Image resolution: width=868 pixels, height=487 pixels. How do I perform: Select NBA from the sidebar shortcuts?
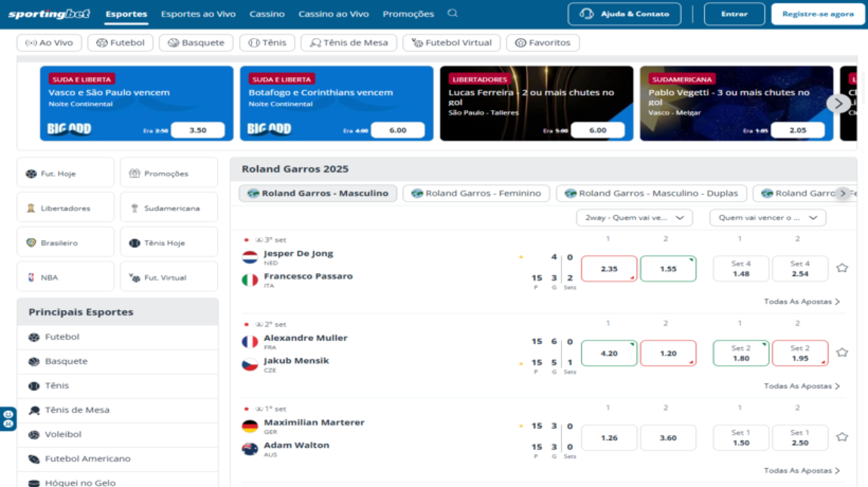[65, 276]
